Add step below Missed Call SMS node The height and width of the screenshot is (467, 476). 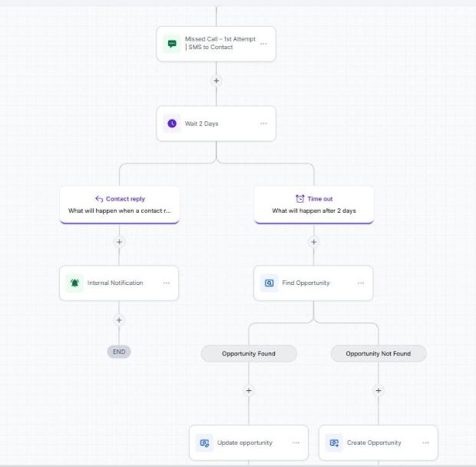[217, 81]
